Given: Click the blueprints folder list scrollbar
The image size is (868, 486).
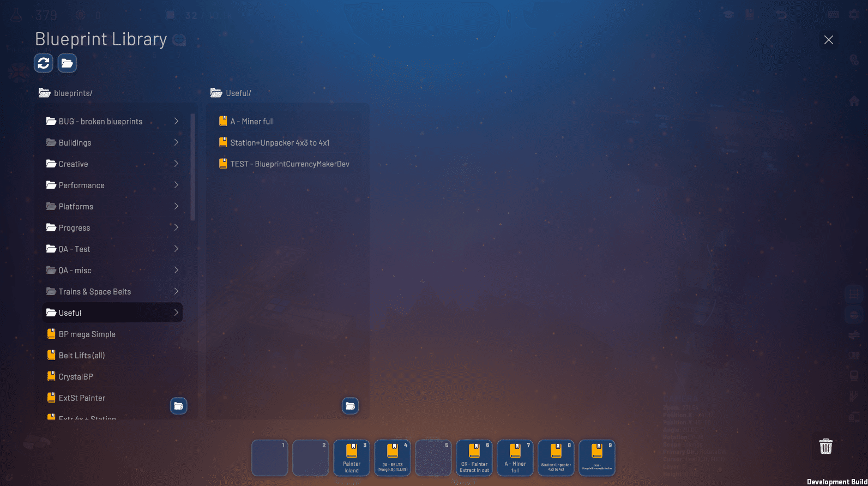Looking at the screenshot, I should (192, 167).
